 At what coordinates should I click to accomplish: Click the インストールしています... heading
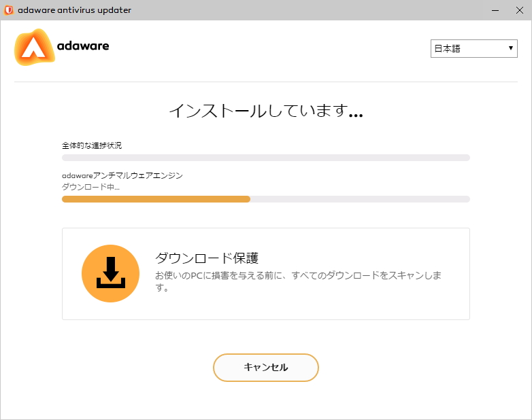click(266, 111)
